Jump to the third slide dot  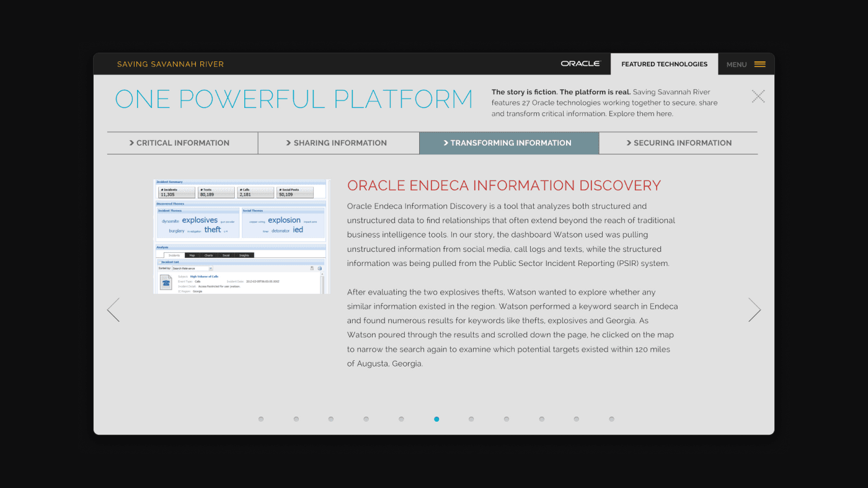click(x=331, y=419)
